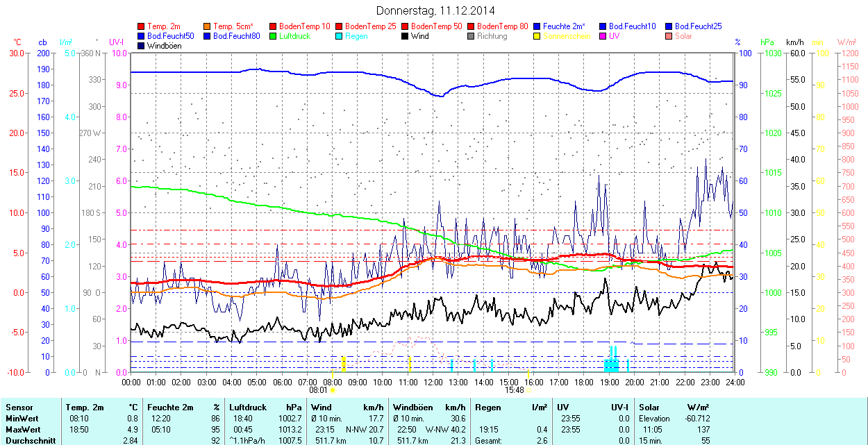Viewport: 868px width, 445px height.
Task: Click the dark Windböen legend swatch
Action: coord(142,46)
